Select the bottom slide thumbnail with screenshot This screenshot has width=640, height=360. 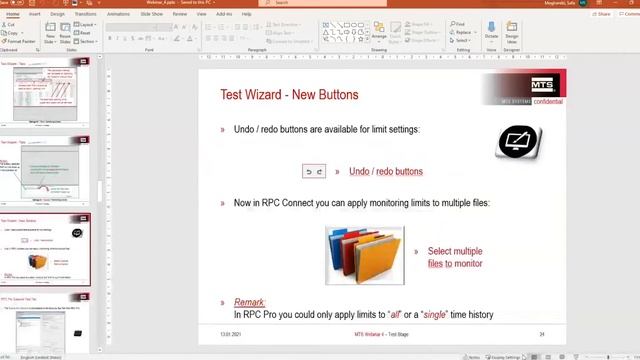tap(45, 322)
